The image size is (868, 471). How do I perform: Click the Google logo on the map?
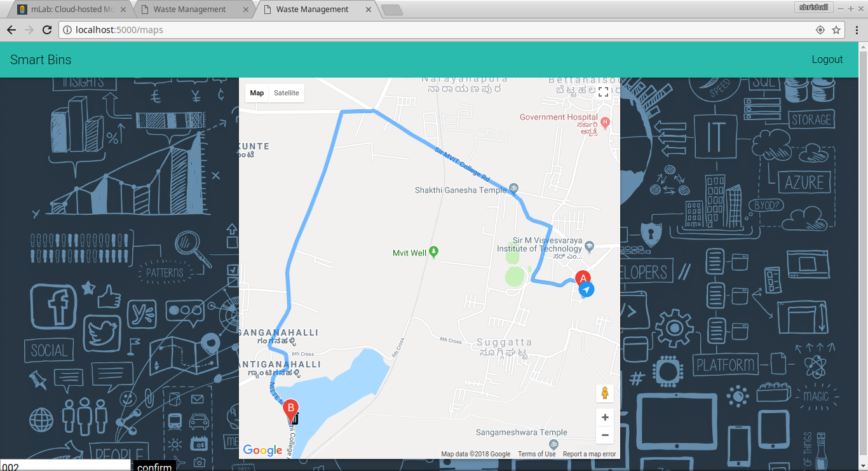tap(262, 451)
